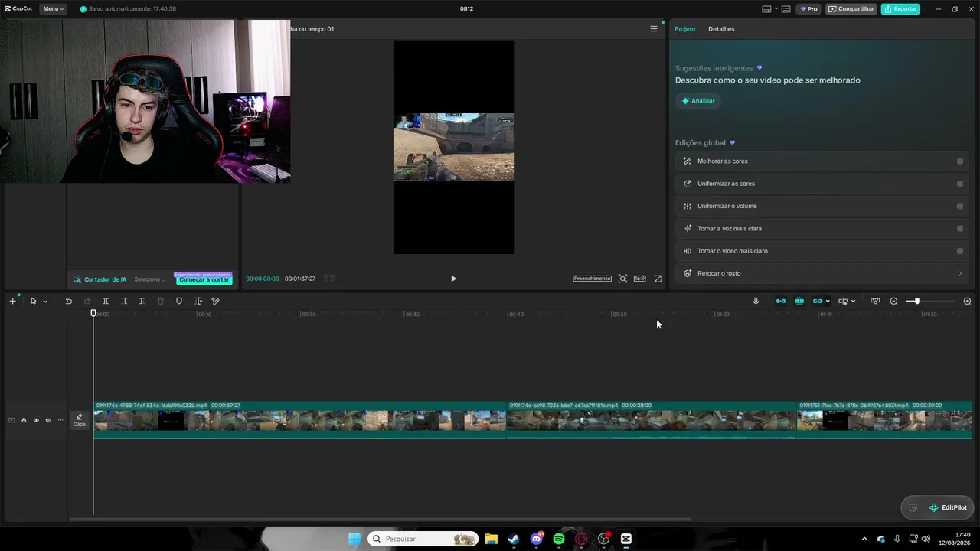This screenshot has height=551, width=980.
Task: Expand the layout options dropdown arrow
Action: [776, 9]
